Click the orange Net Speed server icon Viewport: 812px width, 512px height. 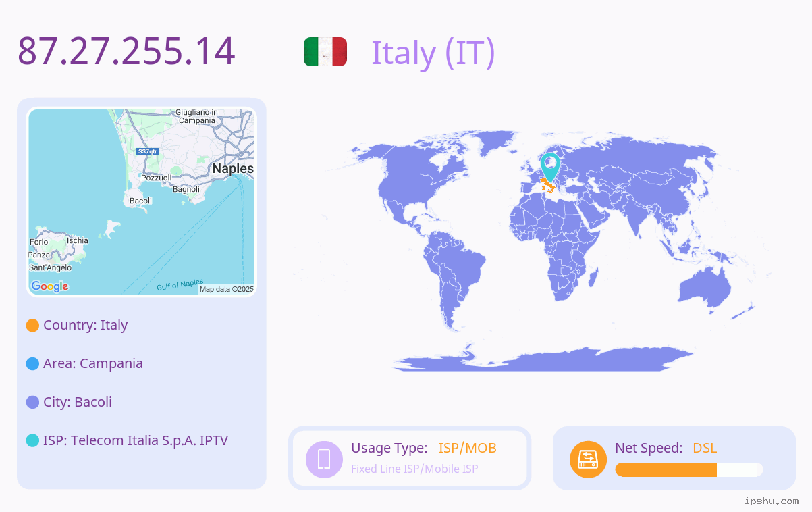[x=588, y=459]
